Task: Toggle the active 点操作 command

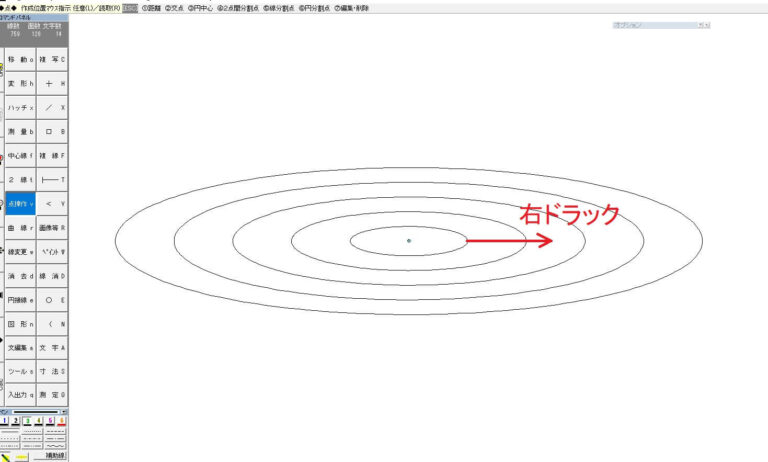Action: [x=21, y=204]
